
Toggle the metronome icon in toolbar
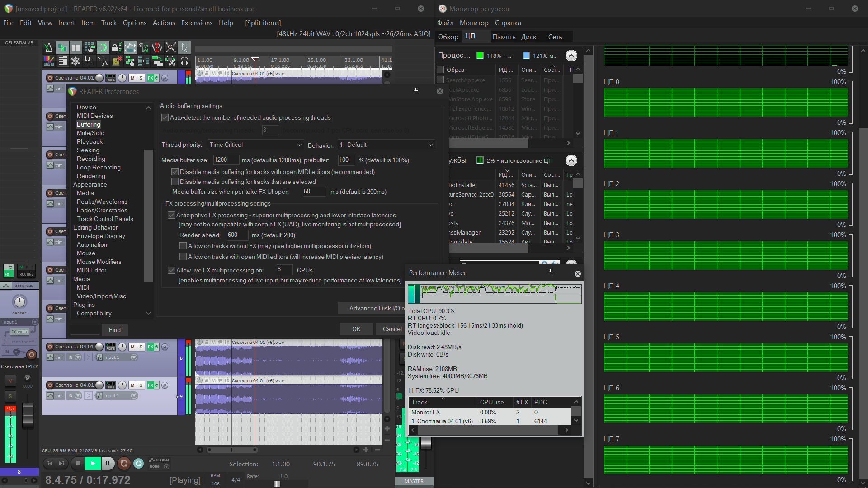(x=49, y=47)
